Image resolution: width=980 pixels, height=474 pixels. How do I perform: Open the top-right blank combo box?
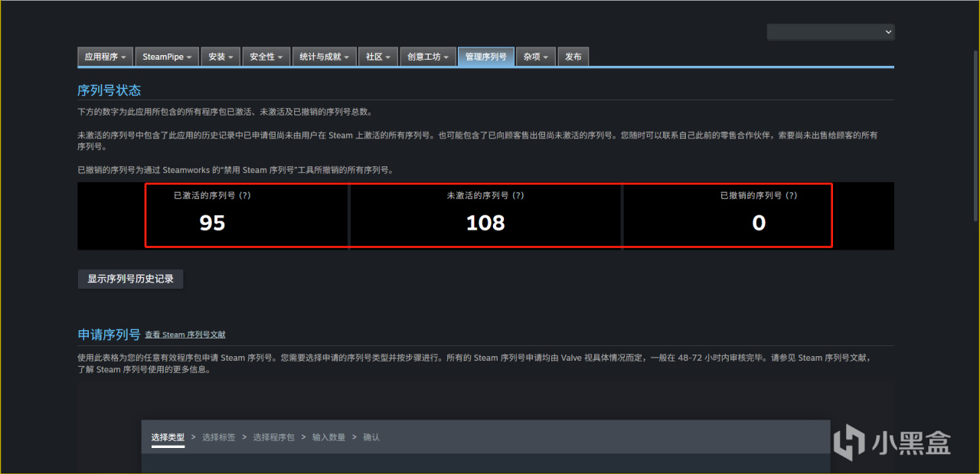[x=831, y=31]
